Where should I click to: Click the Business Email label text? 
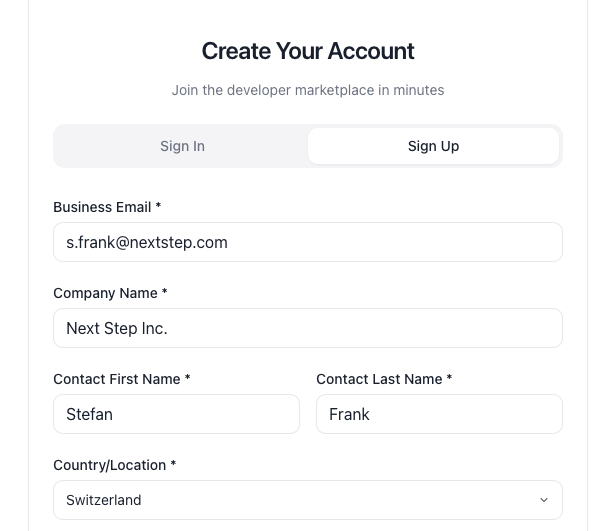(102, 207)
